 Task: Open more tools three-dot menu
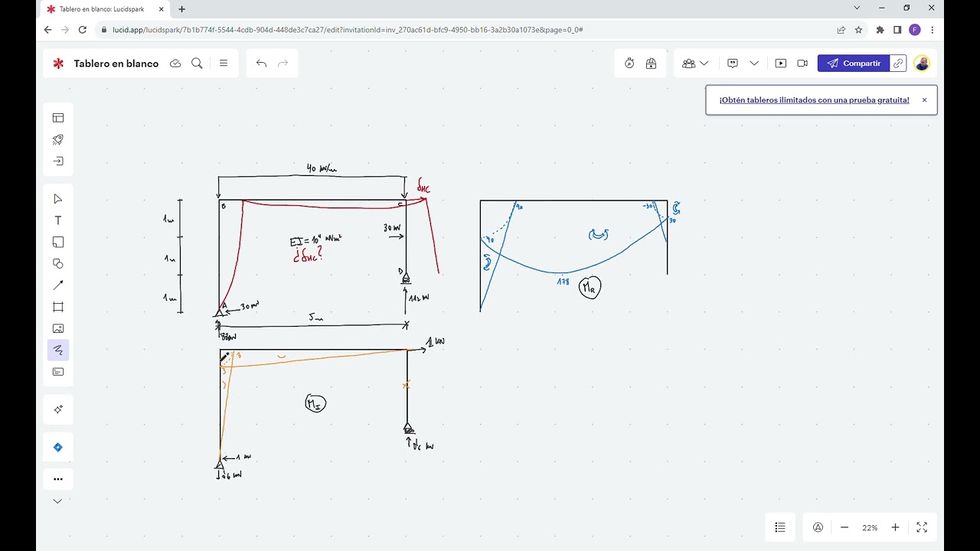coord(58,479)
